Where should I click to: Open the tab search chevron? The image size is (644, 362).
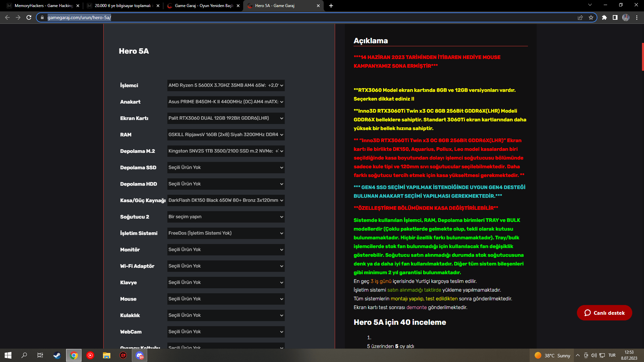point(590,5)
